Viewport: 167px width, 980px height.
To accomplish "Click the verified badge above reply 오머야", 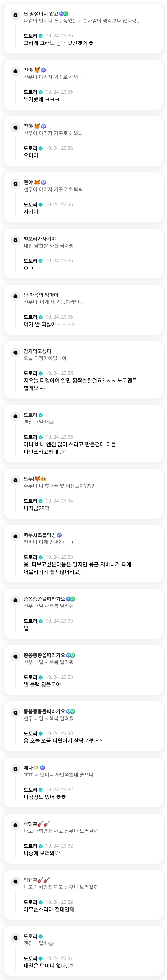I will tap(41, 148).
